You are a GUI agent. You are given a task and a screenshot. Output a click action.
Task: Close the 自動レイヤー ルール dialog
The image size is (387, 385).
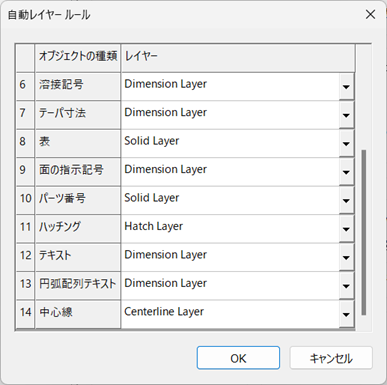point(370,15)
